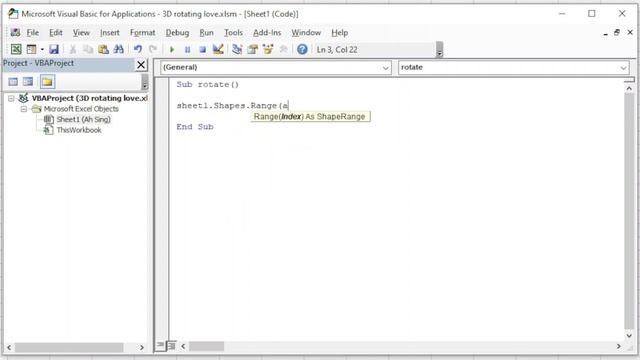Click code window scroll right arrow
The image size is (640, 360).
click(618, 346)
